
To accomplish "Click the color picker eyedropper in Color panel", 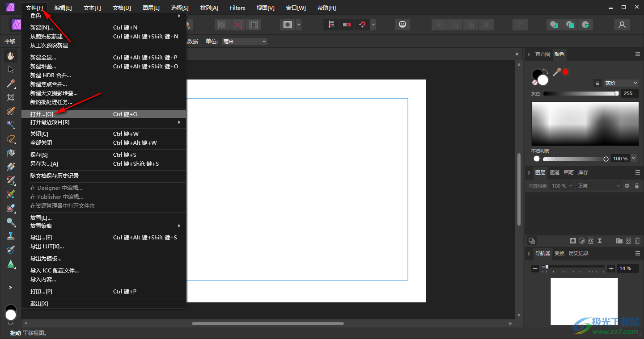I will pos(557,72).
